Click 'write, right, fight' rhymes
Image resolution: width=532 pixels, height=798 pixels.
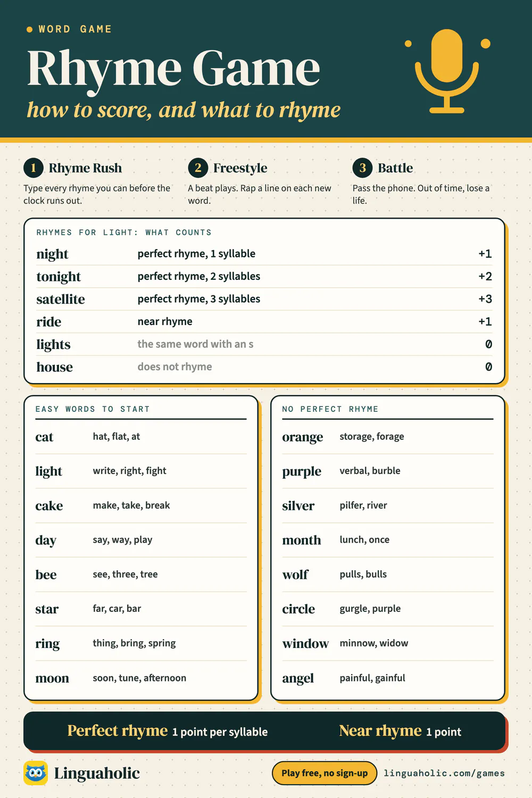click(129, 471)
